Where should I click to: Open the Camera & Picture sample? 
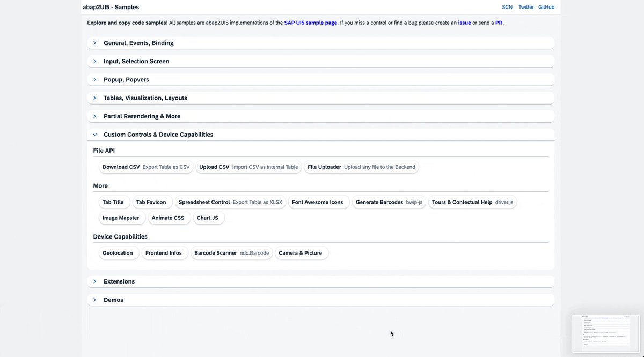[302, 253]
